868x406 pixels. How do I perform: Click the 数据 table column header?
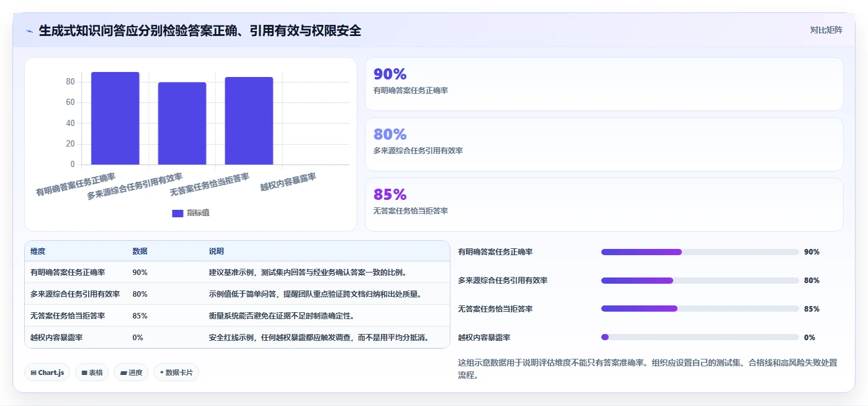point(140,251)
